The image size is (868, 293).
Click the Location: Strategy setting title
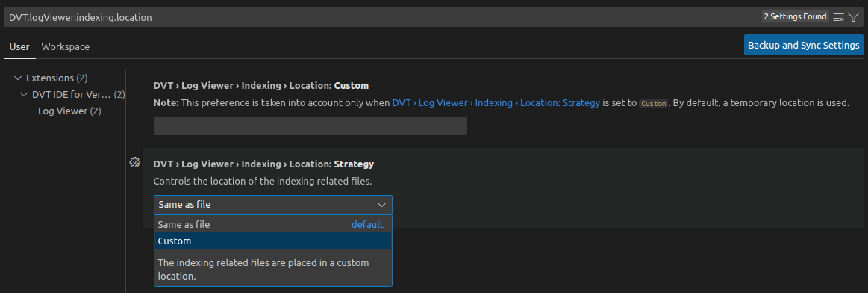[263, 164]
